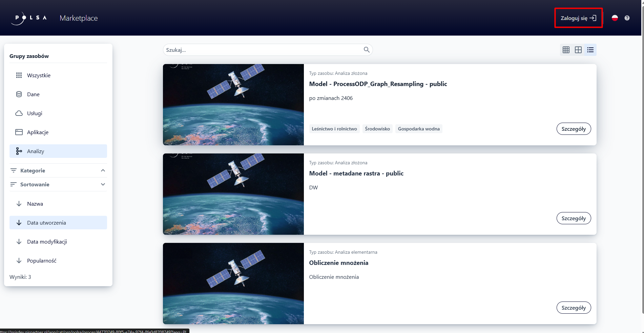Switch to large grid view icon
Image resolution: width=644 pixels, height=333 pixels.
[578, 50]
